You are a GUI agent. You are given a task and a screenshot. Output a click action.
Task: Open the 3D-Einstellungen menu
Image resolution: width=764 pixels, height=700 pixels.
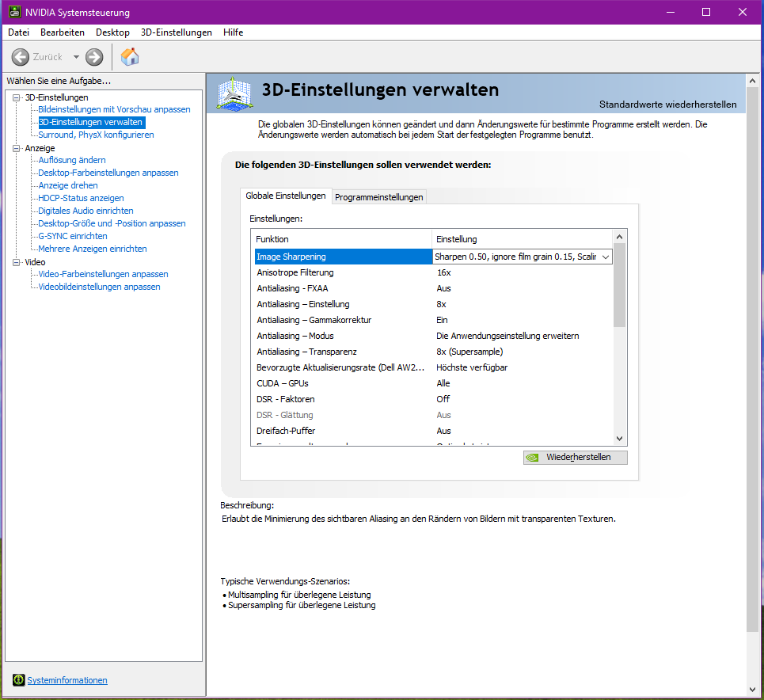coord(177,32)
